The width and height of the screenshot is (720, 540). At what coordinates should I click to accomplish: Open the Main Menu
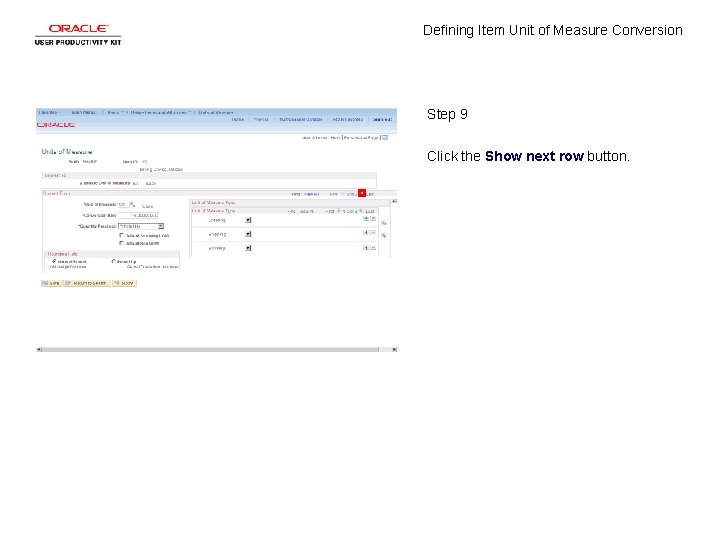84,112
